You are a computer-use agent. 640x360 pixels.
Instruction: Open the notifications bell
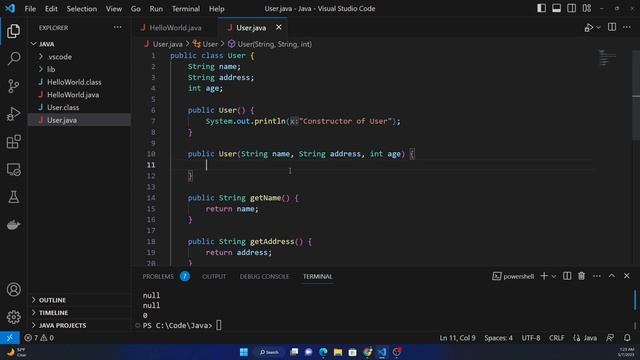click(x=627, y=338)
